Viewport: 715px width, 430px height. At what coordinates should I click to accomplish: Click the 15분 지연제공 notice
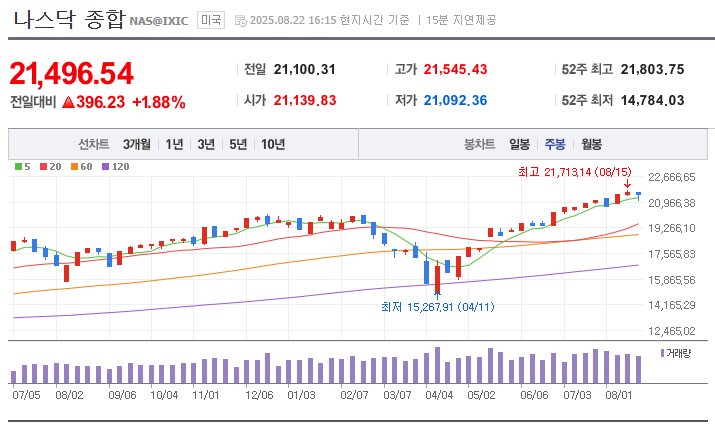(461, 20)
